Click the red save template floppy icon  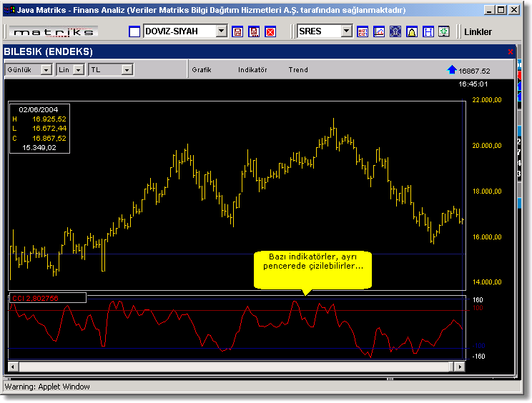pyautogui.click(x=237, y=32)
